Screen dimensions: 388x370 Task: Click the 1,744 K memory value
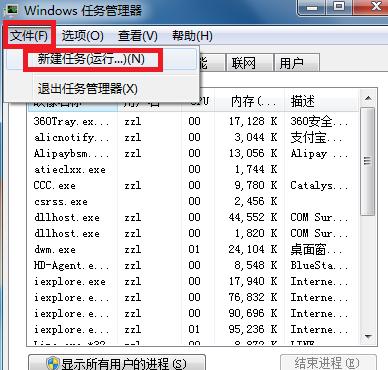click(256, 169)
